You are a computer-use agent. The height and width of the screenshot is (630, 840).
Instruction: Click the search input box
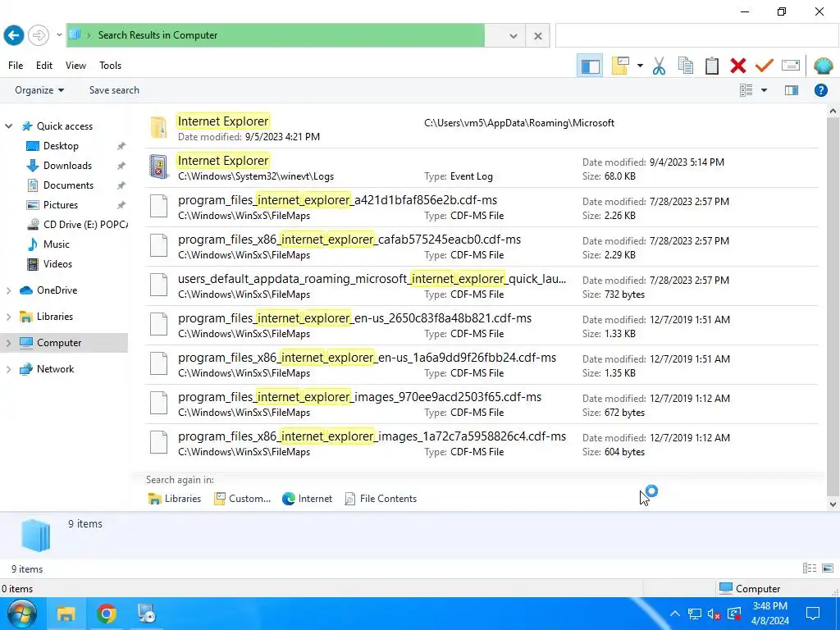click(697, 36)
